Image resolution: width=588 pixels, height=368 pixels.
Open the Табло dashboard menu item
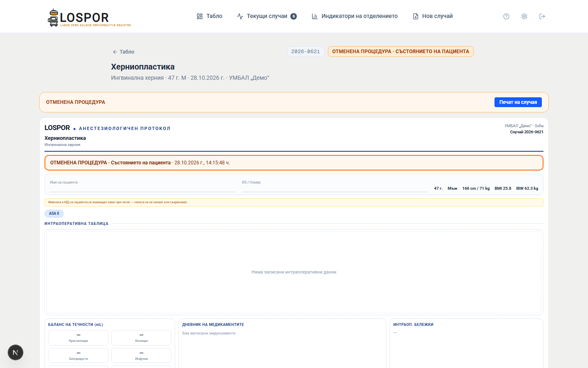[x=209, y=16]
